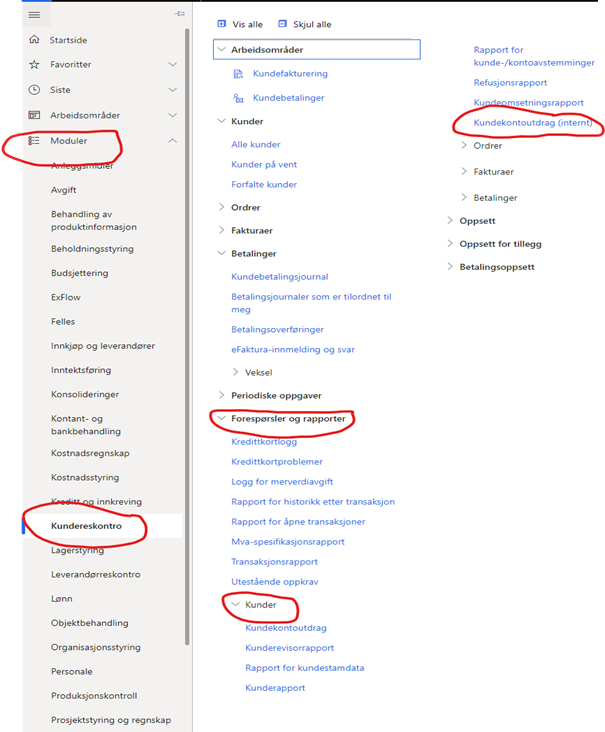Expand the Favoritter chevron in the sidebar

tap(172, 64)
